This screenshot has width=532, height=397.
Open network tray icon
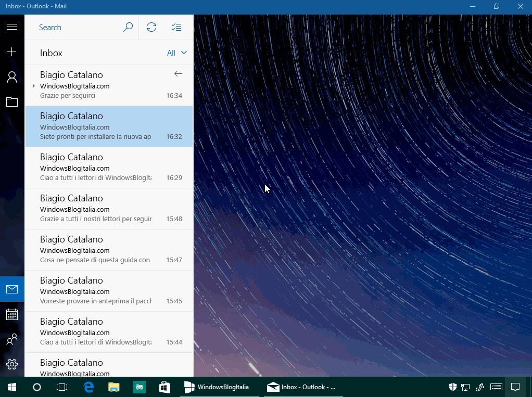tap(465, 387)
